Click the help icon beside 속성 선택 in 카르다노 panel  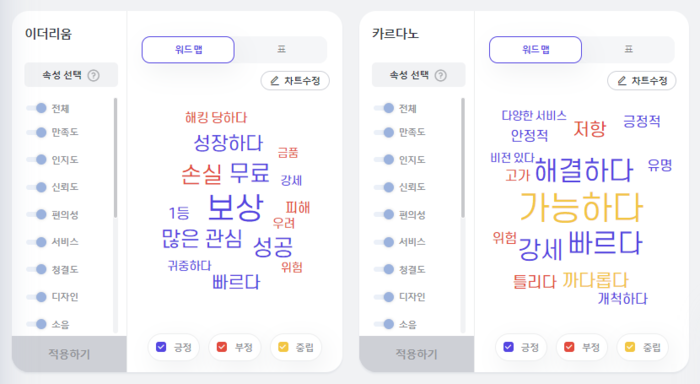[441, 75]
